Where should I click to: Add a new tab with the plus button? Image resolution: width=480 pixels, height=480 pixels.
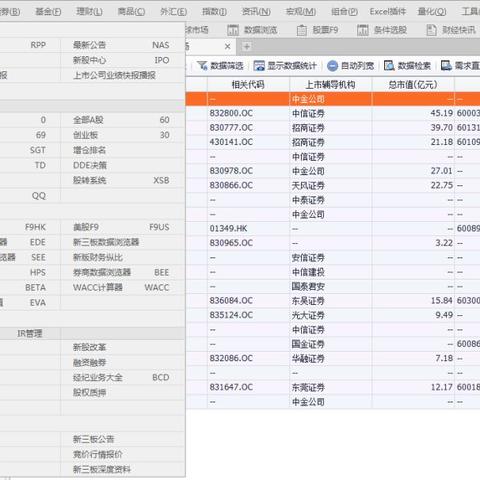pos(247,47)
